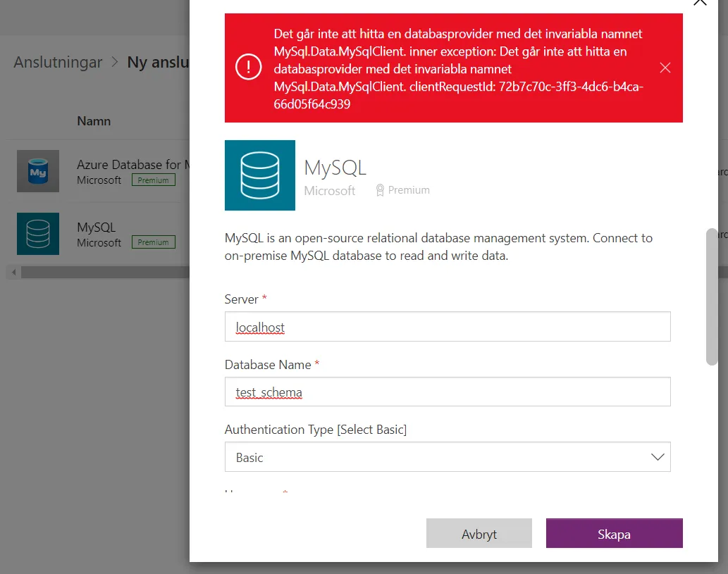The height and width of the screenshot is (574, 728).
Task: Click the error exclamation icon
Action: point(248,67)
